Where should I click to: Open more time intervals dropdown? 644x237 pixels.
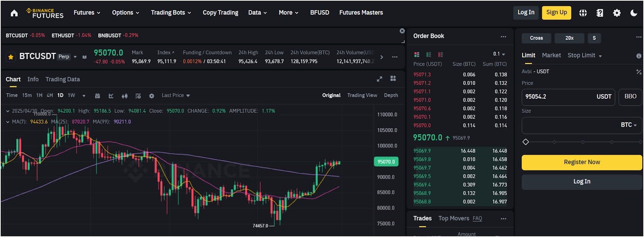pyautogui.click(x=84, y=96)
